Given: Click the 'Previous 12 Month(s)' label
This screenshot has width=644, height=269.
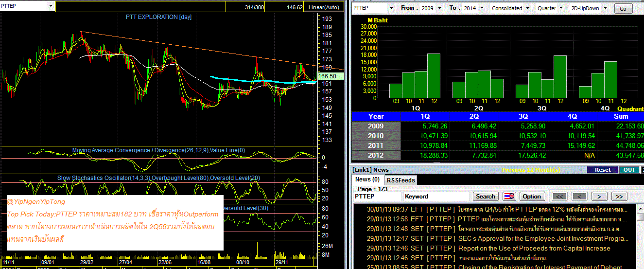Looking at the screenshot, I should tap(531, 170).
